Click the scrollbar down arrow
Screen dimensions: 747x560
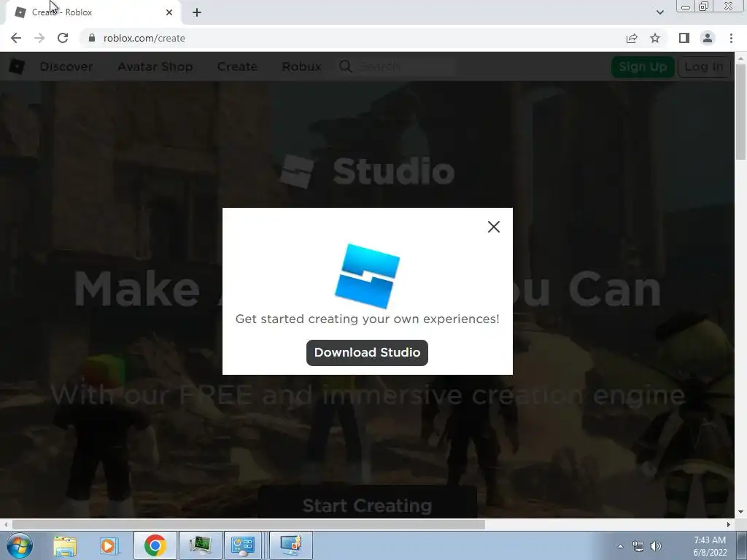[740, 512]
